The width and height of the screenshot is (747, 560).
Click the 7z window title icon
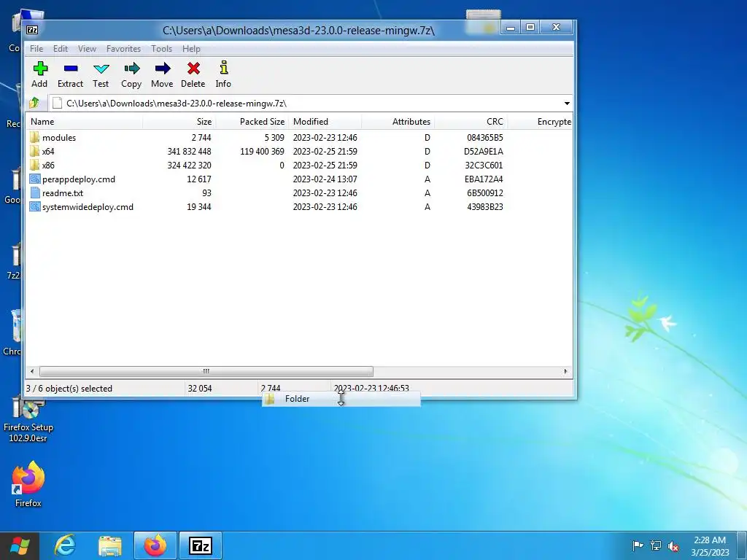point(32,30)
